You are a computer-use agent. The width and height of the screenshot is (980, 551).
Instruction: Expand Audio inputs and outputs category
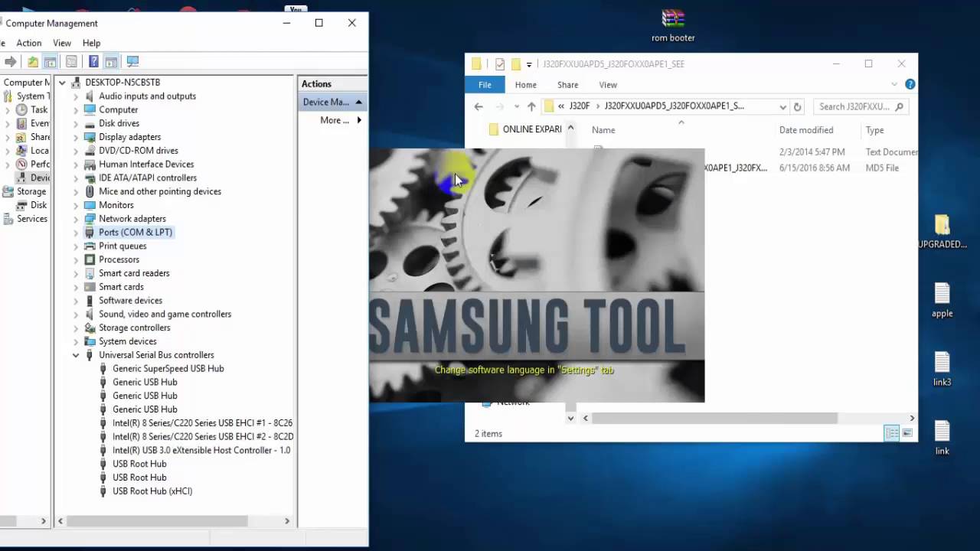[76, 96]
